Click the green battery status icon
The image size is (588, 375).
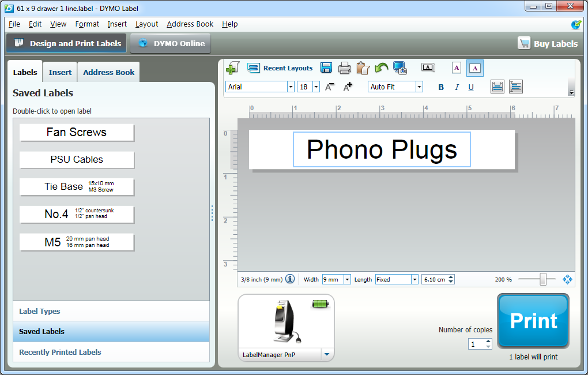pyautogui.click(x=320, y=303)
